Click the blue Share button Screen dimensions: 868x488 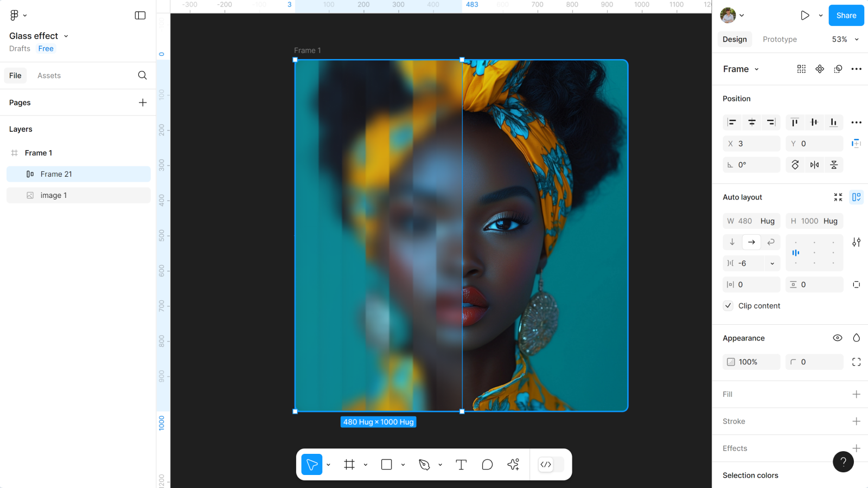846,15
